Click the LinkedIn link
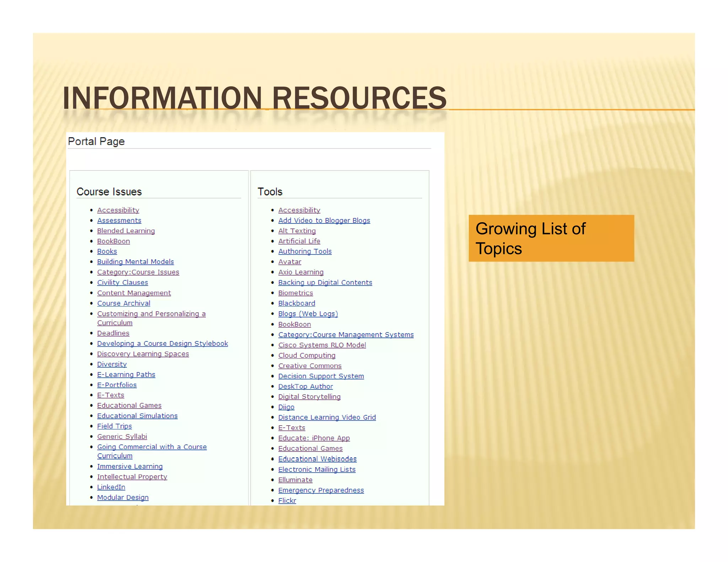This screenshot has height=562, width=728. [111, 487]
